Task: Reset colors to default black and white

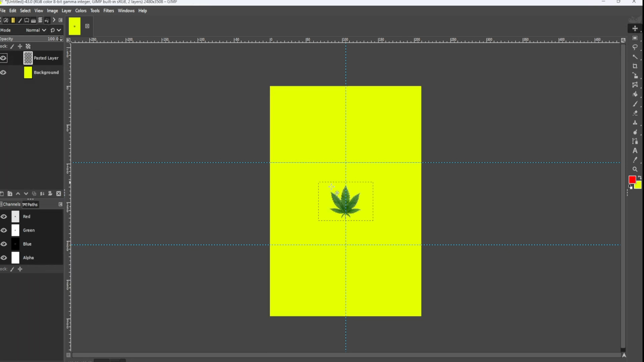Action: tap(631, 187)
